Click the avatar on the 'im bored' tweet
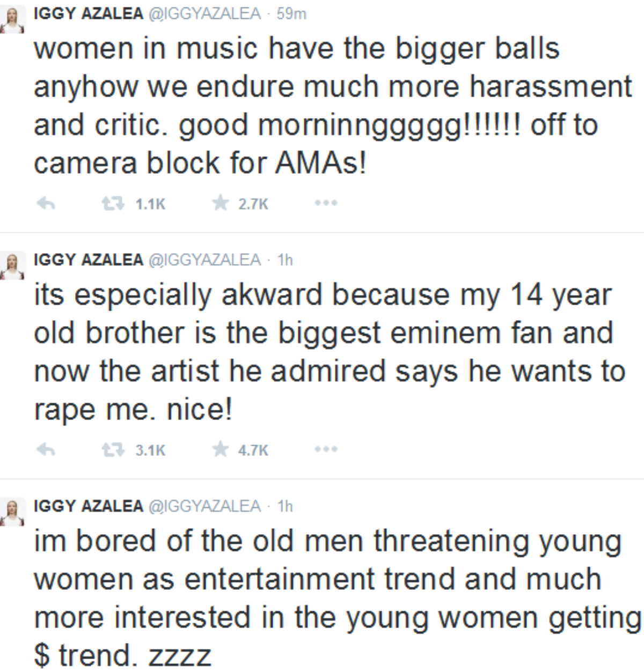This screenshot has width=644, height=672. point(14,513)
